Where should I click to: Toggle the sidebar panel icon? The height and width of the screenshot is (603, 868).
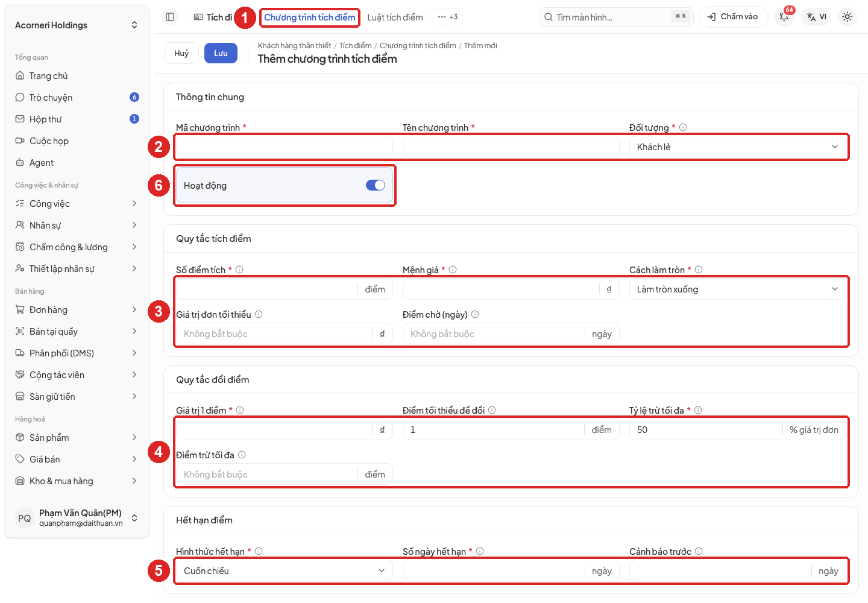(170, 17)
